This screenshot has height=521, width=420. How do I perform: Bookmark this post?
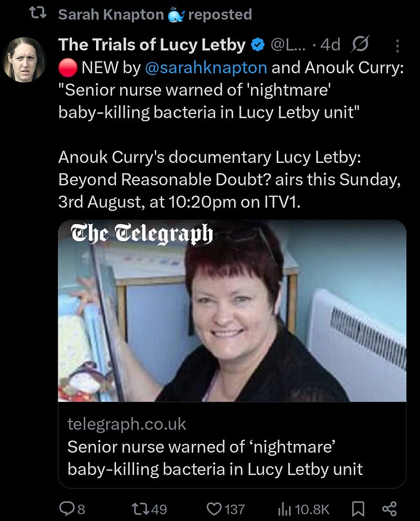tap(358, 509)
